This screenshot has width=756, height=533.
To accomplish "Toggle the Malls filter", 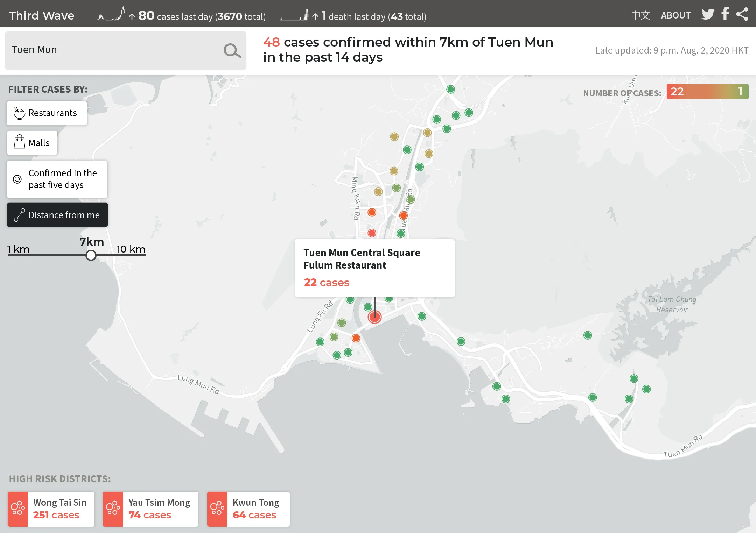I will pos(32,143).
